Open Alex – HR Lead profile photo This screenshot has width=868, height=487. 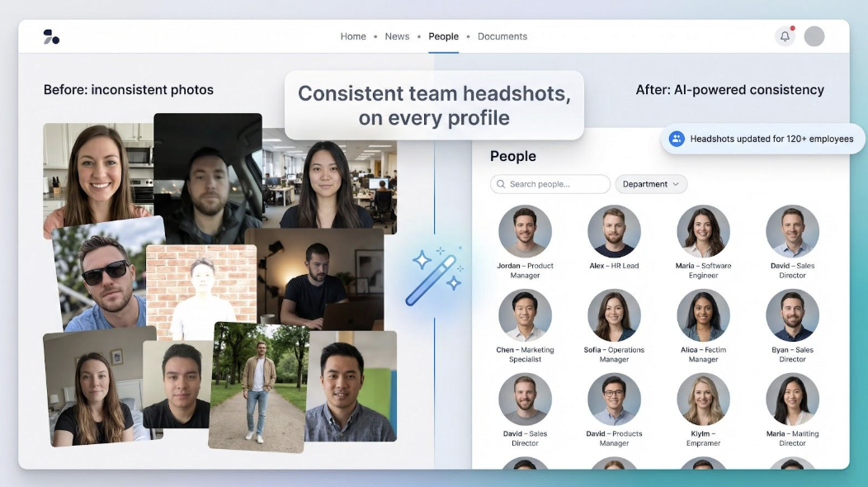[x=614, y=231]
